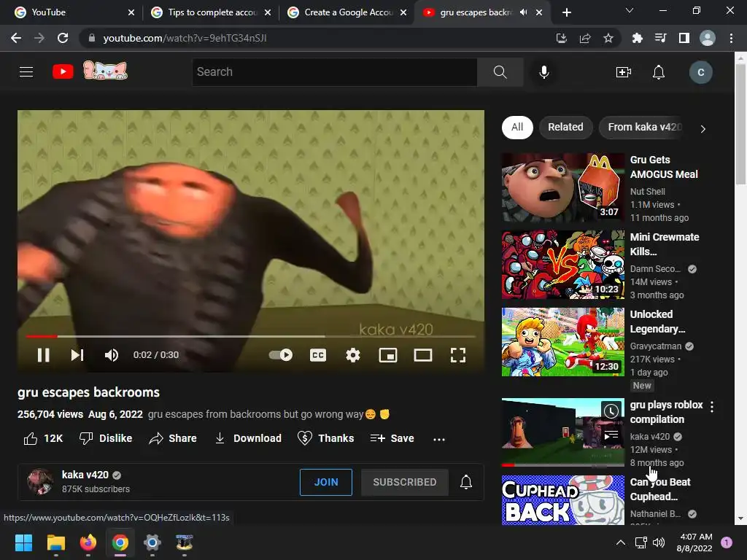
Task: Open Mini Crewmate Kills video title
Action: tap(665, 244)
